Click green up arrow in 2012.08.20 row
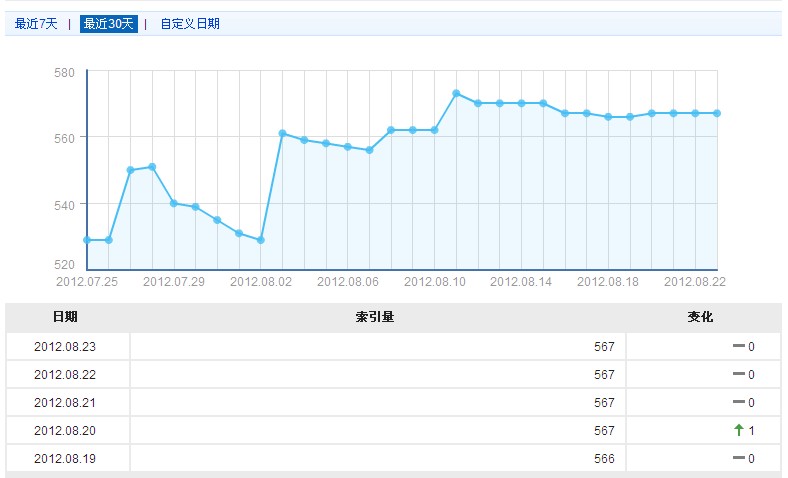Viewport: 788px width, 478px height. [739, 431]
